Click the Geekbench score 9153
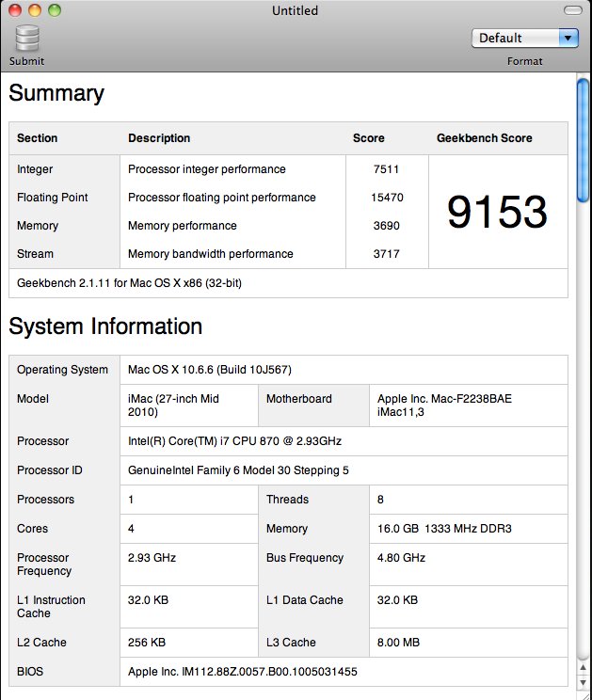The image size is (592, 700). point(497,212)
